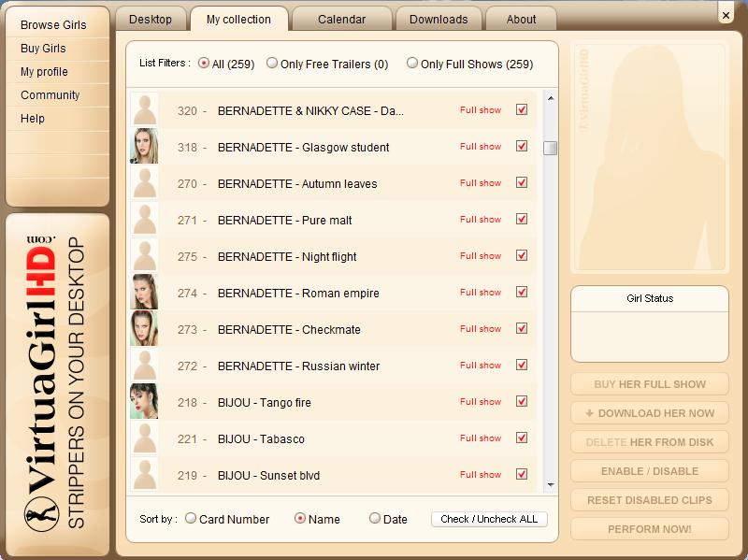Select the Only Free Trailers filter
Image resolution: width=748 pixels, height=560 pixels.
272,64
